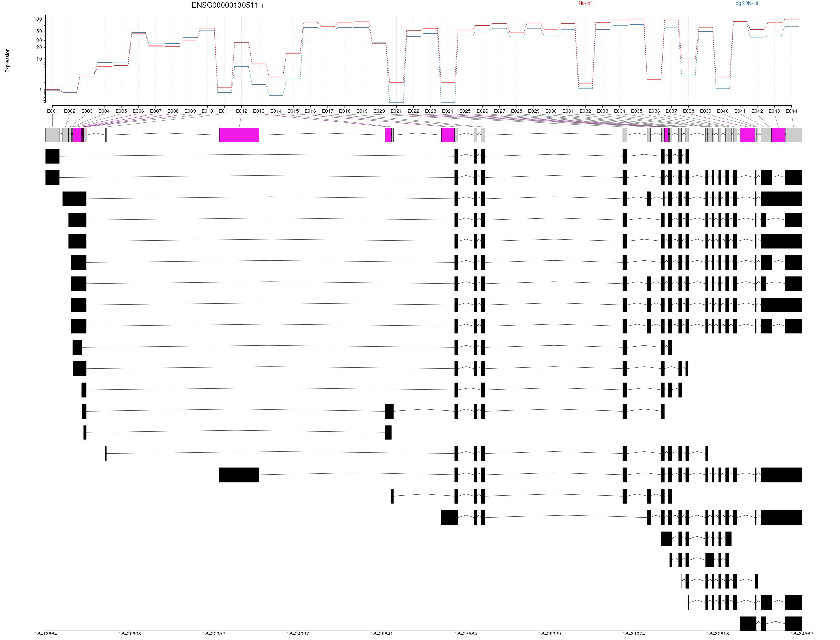
Task: Click genomic coordinate 18427585
Action: [465, 634]
